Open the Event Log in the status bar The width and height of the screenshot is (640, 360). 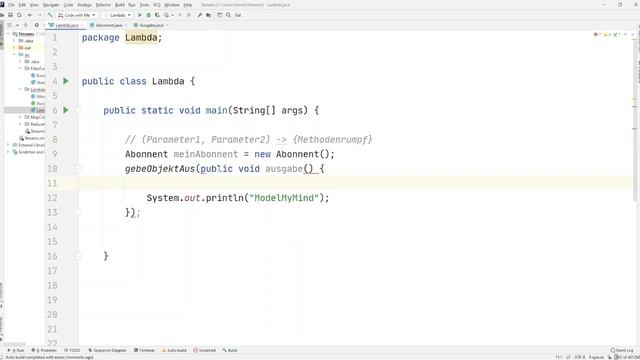click(x=622, y=350)
